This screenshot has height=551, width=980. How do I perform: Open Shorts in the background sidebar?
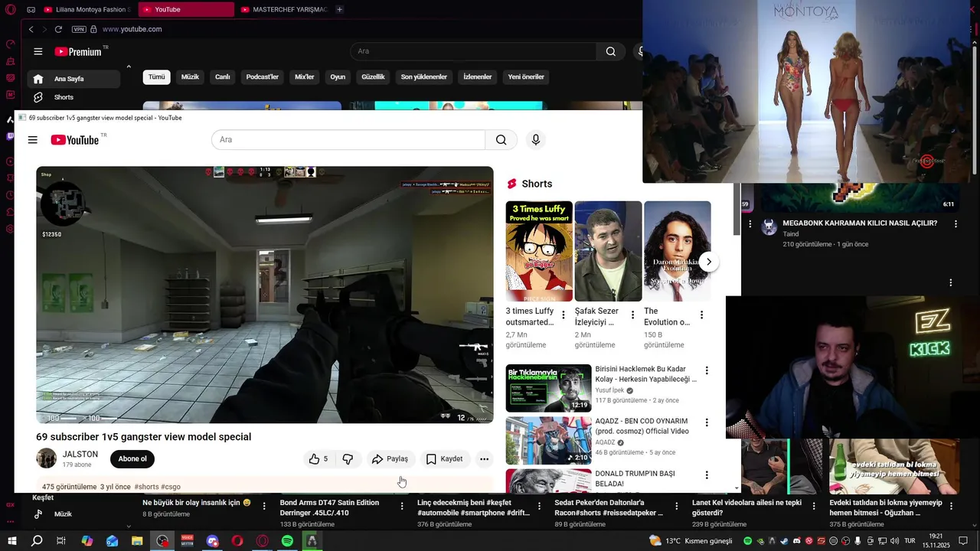(73, 97)
